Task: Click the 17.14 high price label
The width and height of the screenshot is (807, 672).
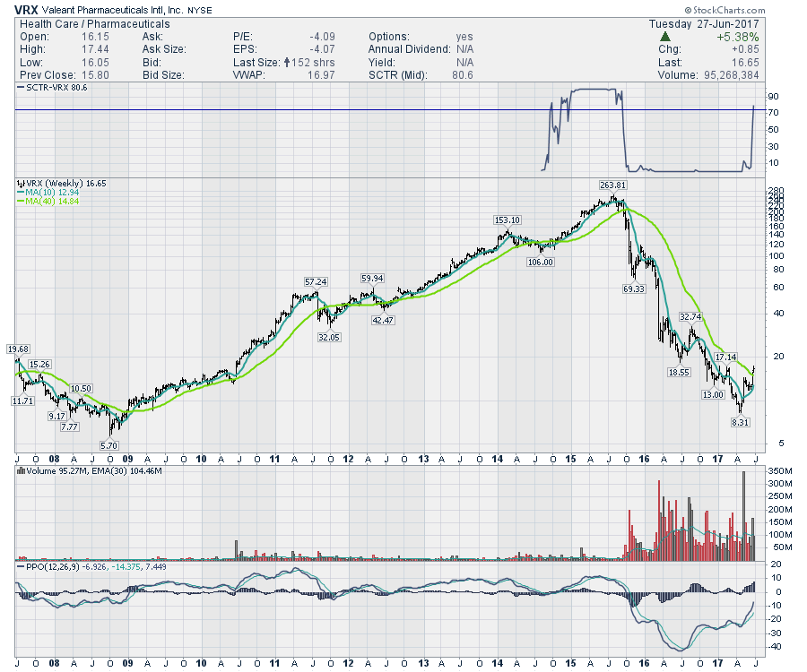Action: tap(725, 357)
